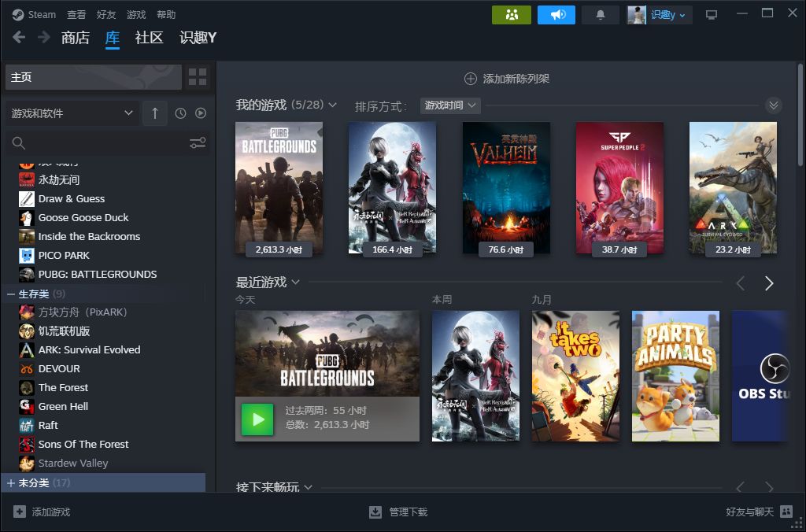Open the 识趣Y profile tab
806x532 pixels.
(198, 38)
